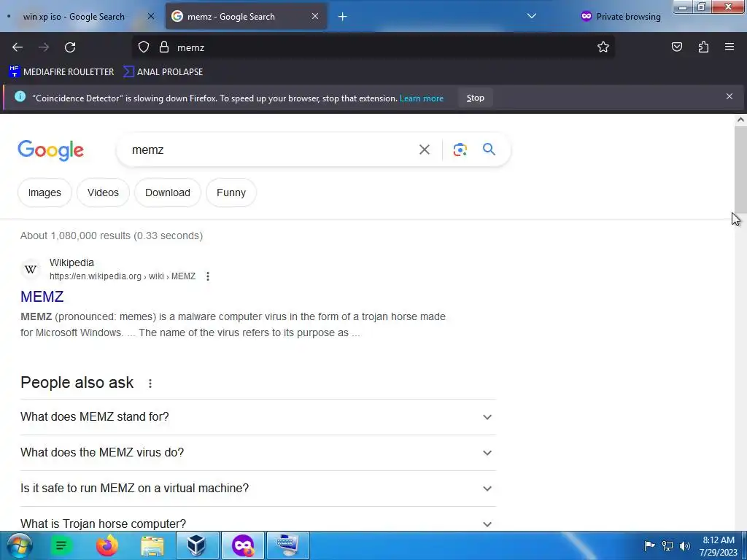Screen dimensions: 747x560
Task: Expand What is Trojan horse computer
Action: click(258, 519)
